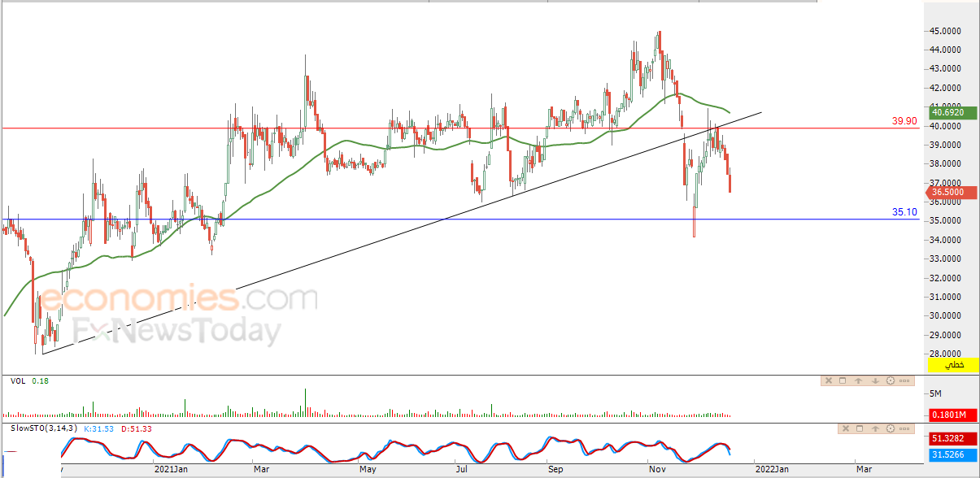Image resolution: width=980 pixels, height=478 pixels.
Task: Maximize the VOL indicator panel
Action: [x=843, y=380]
